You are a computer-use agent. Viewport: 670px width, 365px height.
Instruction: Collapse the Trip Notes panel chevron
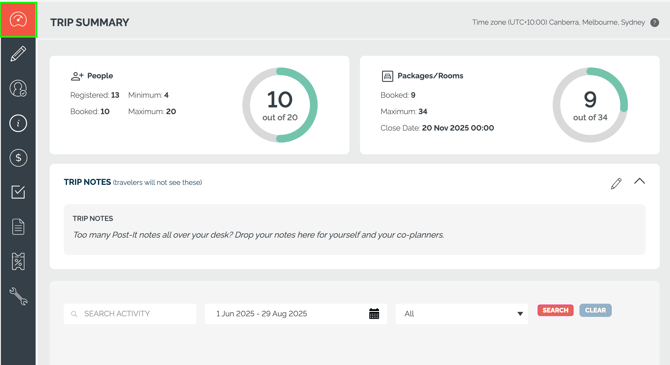[640, 181]
